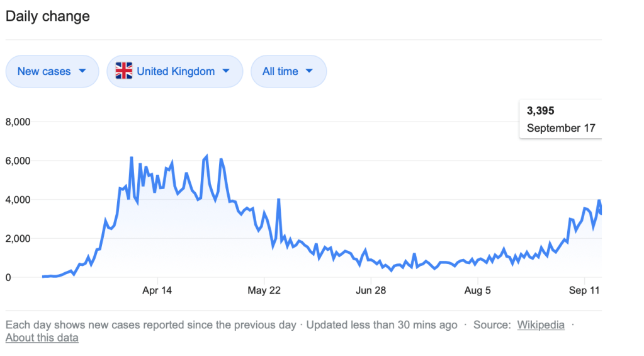Viewport: 644px width, 356px height.
Task: Click the Sep 11 date axis label
Action: pos(585,290)
